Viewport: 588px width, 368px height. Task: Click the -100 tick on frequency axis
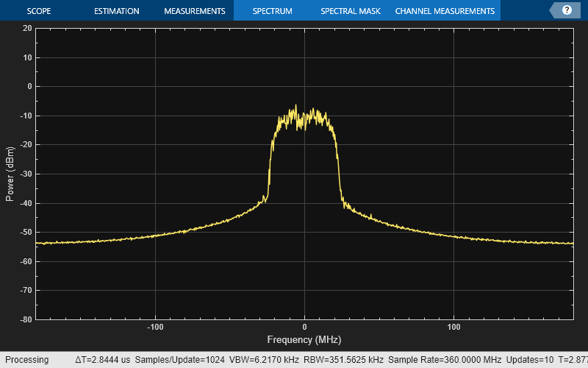155,327
